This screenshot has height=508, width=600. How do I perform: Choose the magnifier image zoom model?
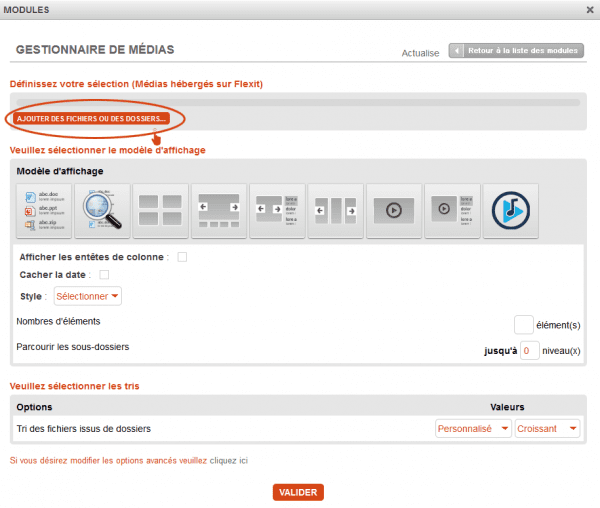pos(102,211)
